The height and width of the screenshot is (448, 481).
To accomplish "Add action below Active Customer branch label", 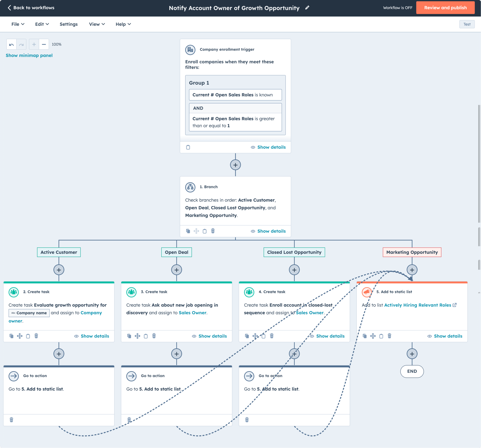I will (59, 270).
